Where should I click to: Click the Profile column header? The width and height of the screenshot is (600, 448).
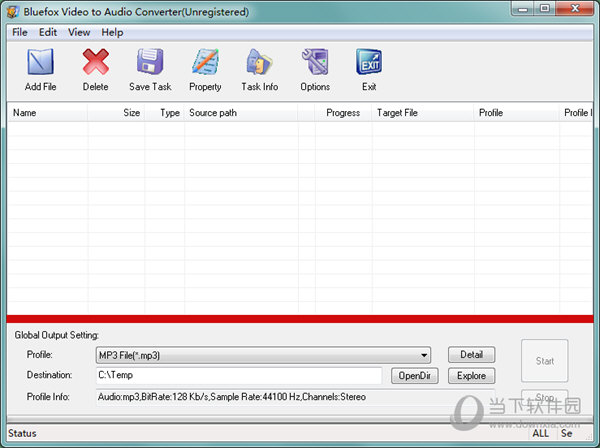pyautogui.click(x=516, y=112)
